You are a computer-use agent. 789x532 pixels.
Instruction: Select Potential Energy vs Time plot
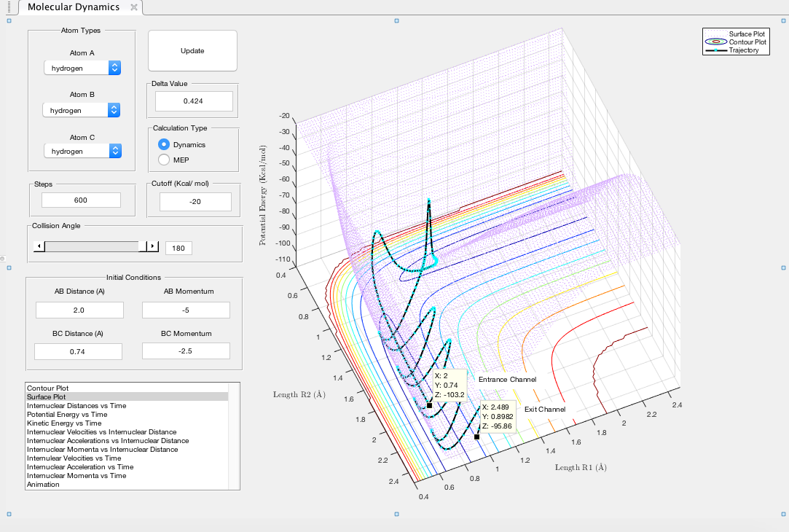pyautogui.click(x=67, y=415)
